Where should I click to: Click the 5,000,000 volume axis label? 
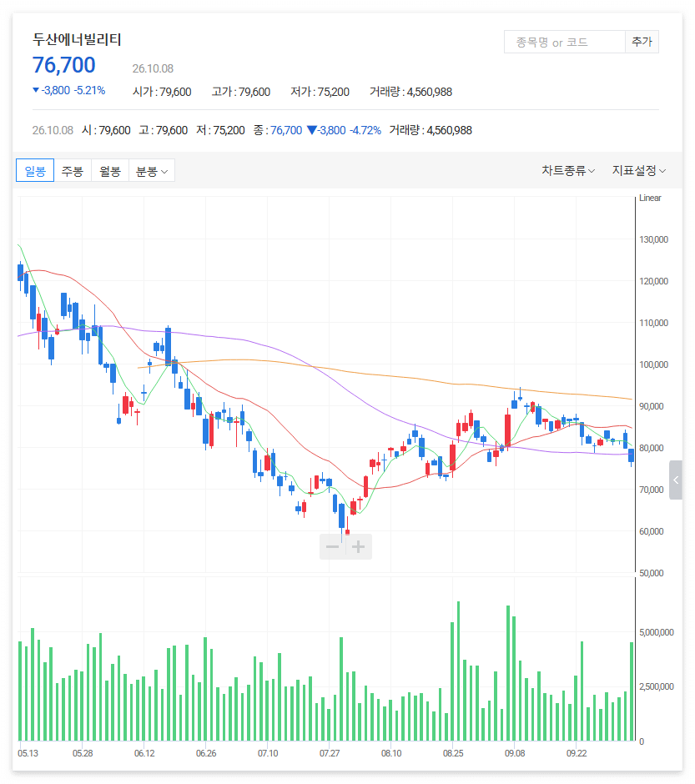[x=657, y=632]
